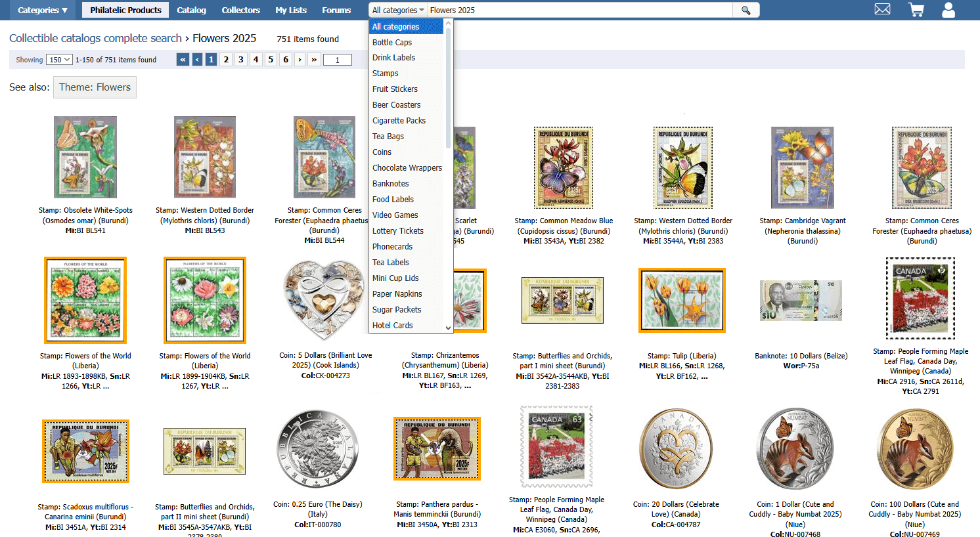Screen dimensions: 980x537
Task: Switch to the Catalog tab
Action: 191,10
